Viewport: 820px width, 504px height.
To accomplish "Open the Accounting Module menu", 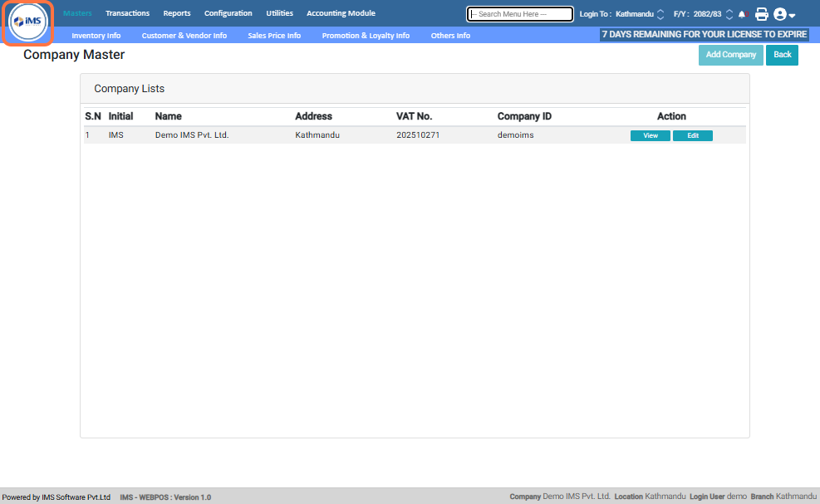I will (341, 13).
